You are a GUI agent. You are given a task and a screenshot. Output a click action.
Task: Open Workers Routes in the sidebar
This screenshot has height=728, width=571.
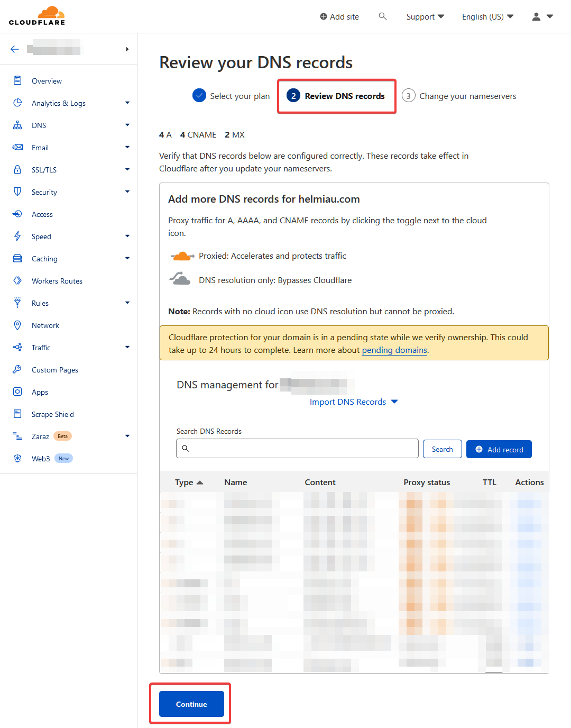point(57,281)
